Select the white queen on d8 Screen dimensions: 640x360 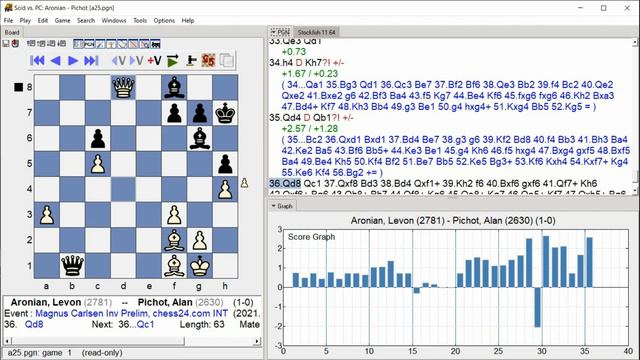(x=123, y=87)
